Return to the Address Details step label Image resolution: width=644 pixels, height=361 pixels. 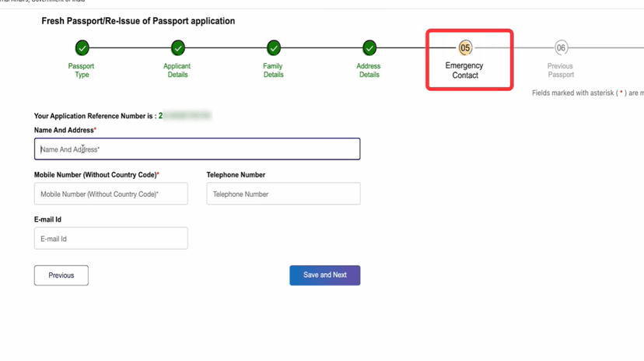click(369, 71)
